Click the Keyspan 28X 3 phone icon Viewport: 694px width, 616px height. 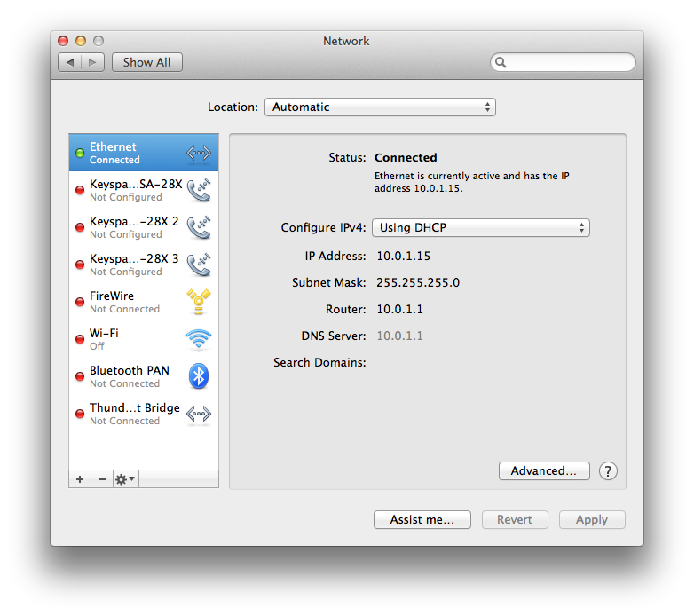tap(199, 265)
